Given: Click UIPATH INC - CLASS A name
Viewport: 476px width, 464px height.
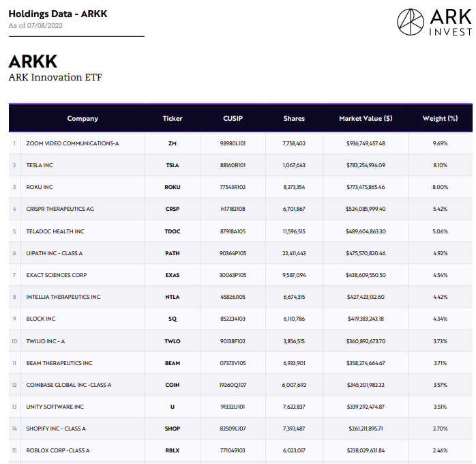Looking at the screenshot, I should click(x=55, y=253).
